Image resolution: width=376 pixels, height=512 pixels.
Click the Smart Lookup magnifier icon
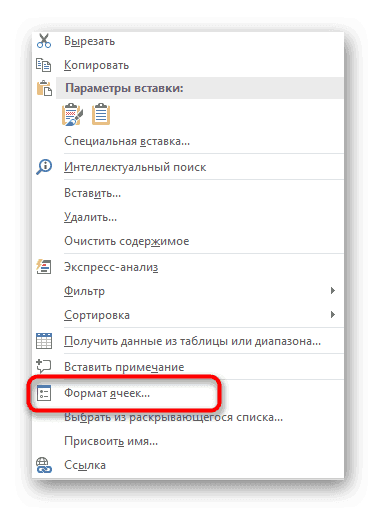point(44,167)
